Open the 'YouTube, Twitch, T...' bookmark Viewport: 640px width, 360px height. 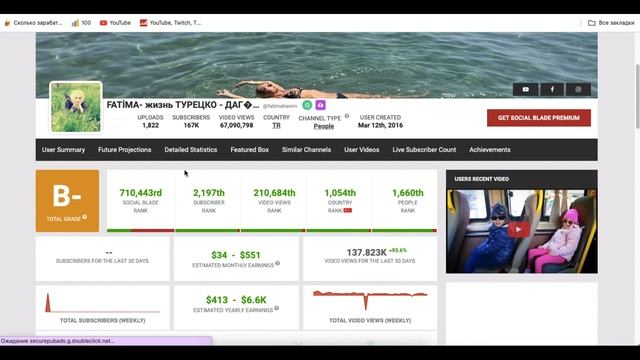pyautogui.click(x=171, y=23)
